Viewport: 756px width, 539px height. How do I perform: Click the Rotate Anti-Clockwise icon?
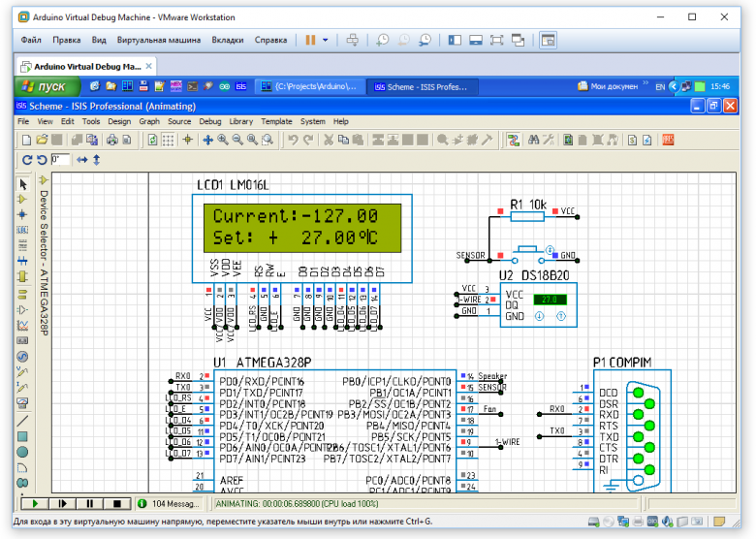click(x=42, y=160)
